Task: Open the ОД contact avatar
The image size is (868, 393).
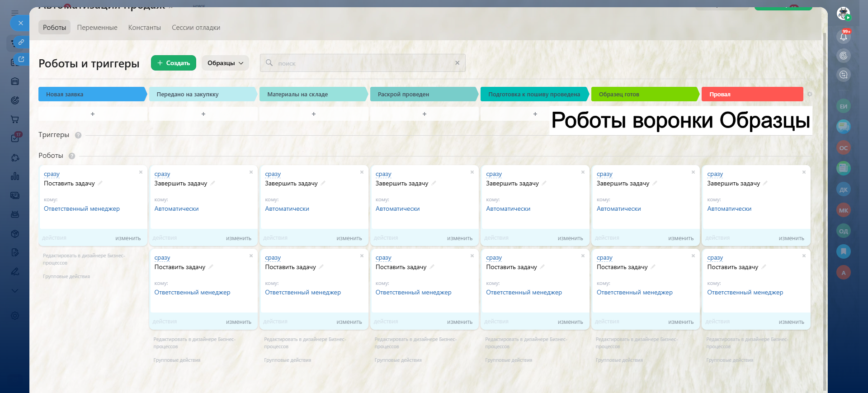Action: coord(844,231)
